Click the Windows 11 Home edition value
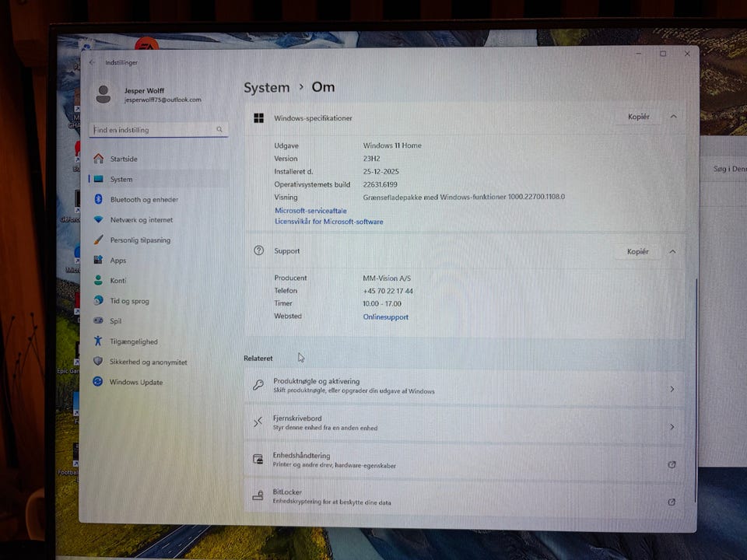This screenshot has height=560, width=747. 392,145
